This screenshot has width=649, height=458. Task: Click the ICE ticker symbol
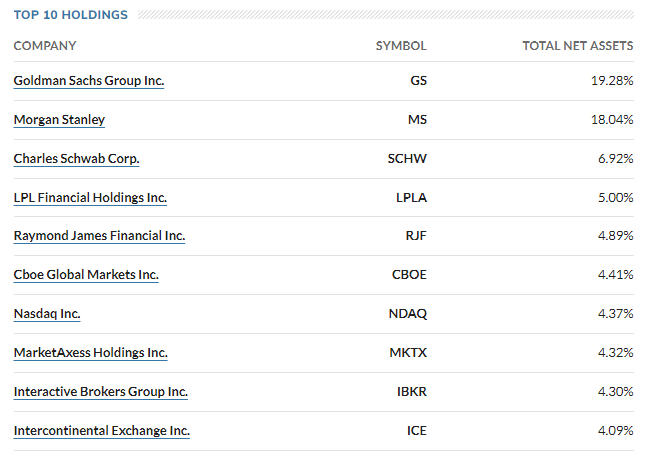(416, 430)
